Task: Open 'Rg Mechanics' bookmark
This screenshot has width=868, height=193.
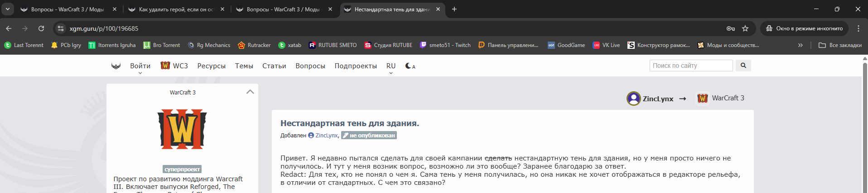Action: (209, 45)
